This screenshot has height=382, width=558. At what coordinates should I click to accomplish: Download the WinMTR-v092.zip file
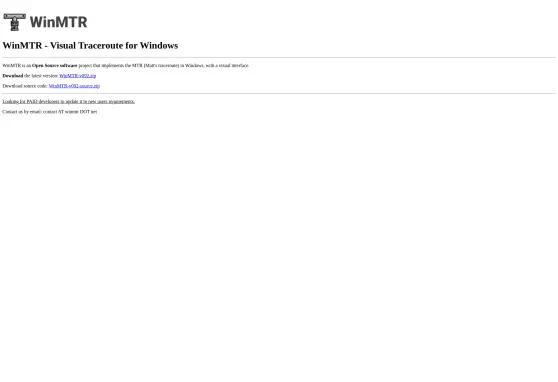tap(78, 76)
